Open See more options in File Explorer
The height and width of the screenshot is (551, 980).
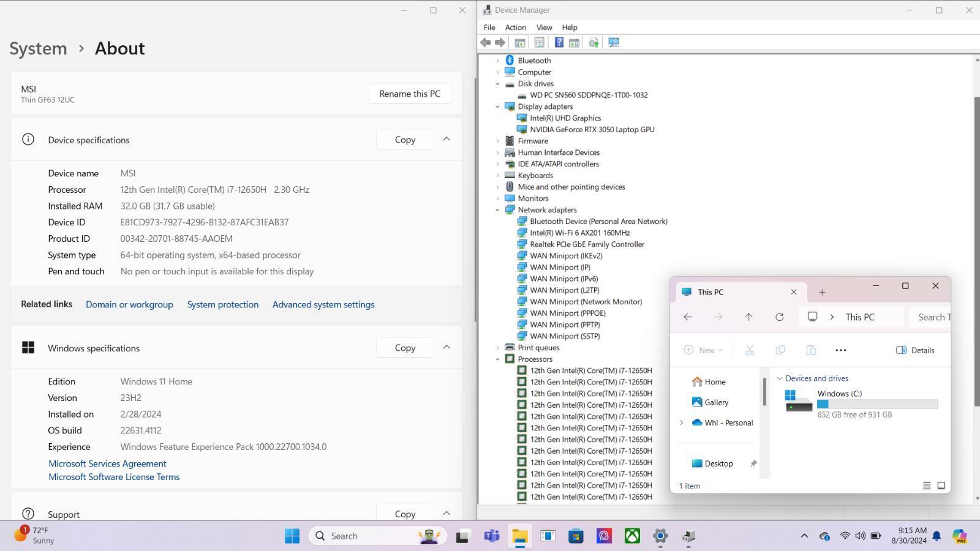(840, 350)
